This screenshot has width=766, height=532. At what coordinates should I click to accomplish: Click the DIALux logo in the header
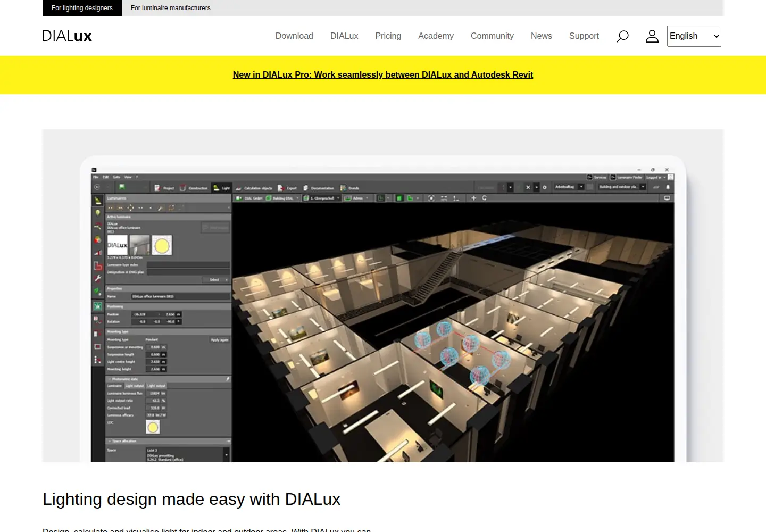[68, 36]
